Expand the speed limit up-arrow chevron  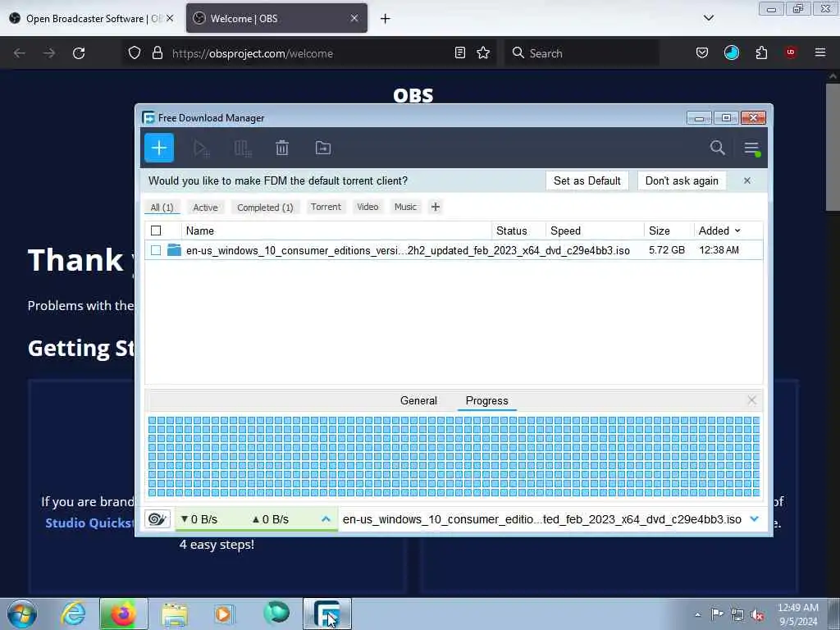(x=326, y=519)
